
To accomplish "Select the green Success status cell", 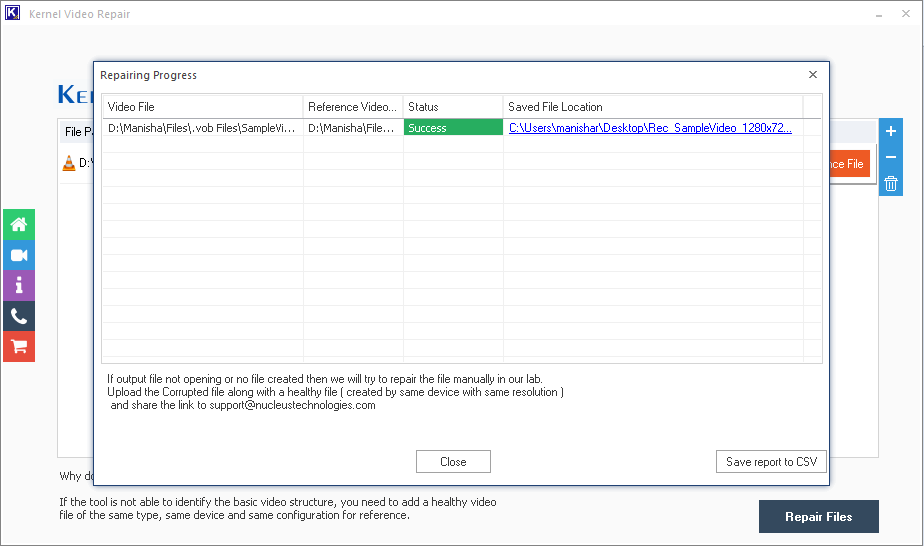I will point(453,128).
